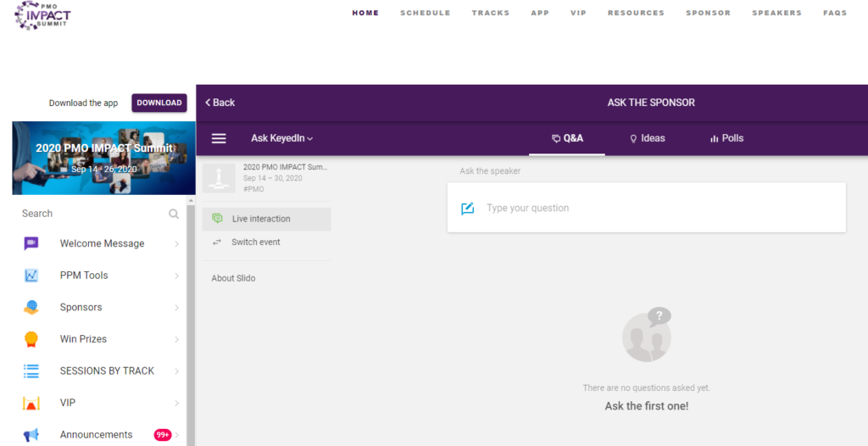This screenshot has height=446, width=868.
Task: Select Switch event menu item
Action: coord(267,243)
